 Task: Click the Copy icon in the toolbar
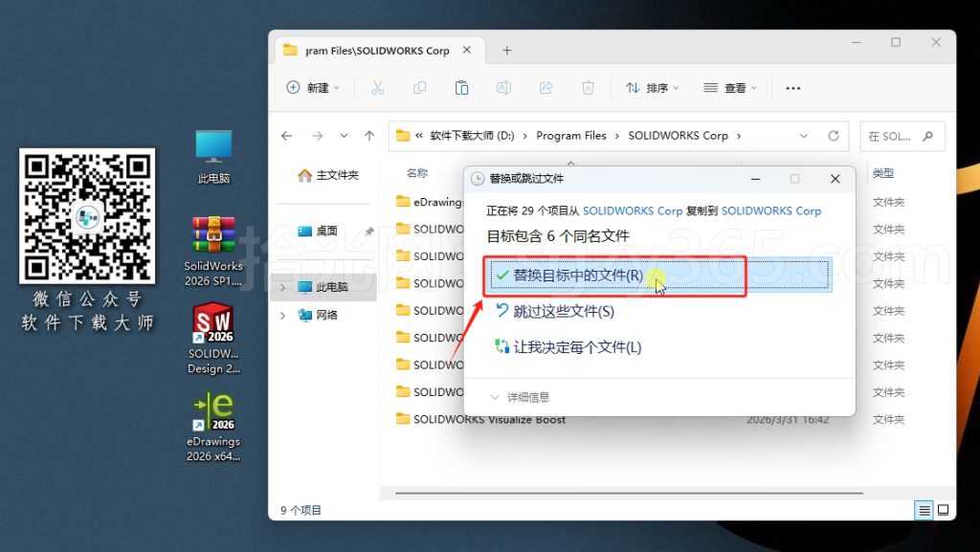420,87
